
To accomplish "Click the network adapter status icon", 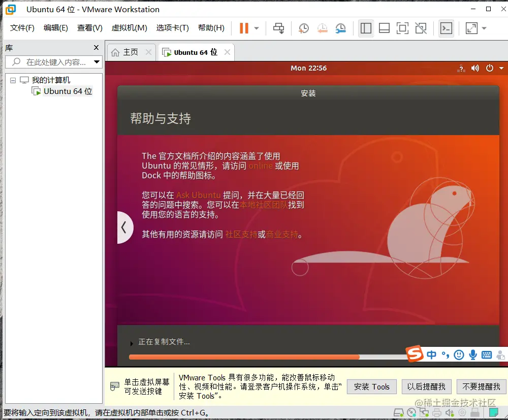I will tap(424, 412).
